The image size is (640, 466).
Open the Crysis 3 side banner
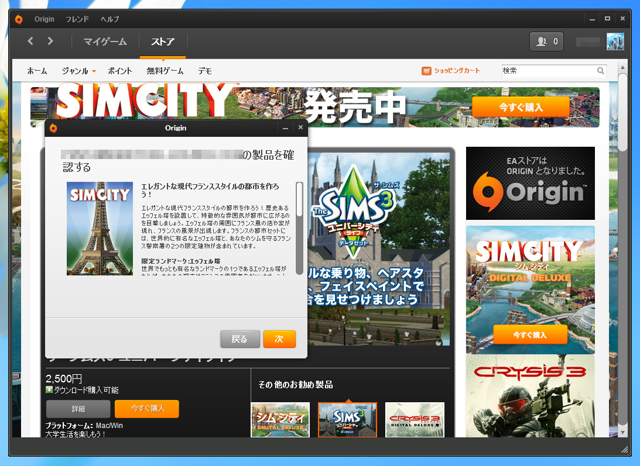pyautogui.click(x=530, y=396)
